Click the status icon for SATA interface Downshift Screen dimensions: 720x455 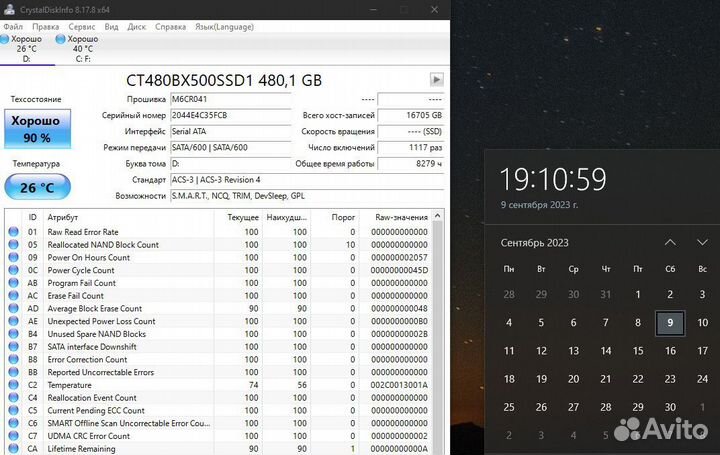coord(13,347)
